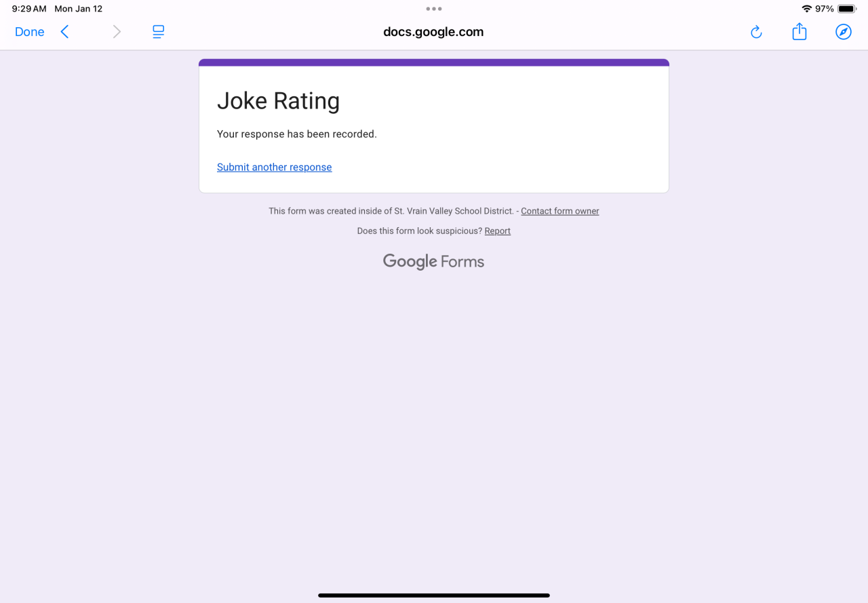Click the docs.google.com address text
Viewport: 868px width, 603px height.
click(x=433, y=32)
